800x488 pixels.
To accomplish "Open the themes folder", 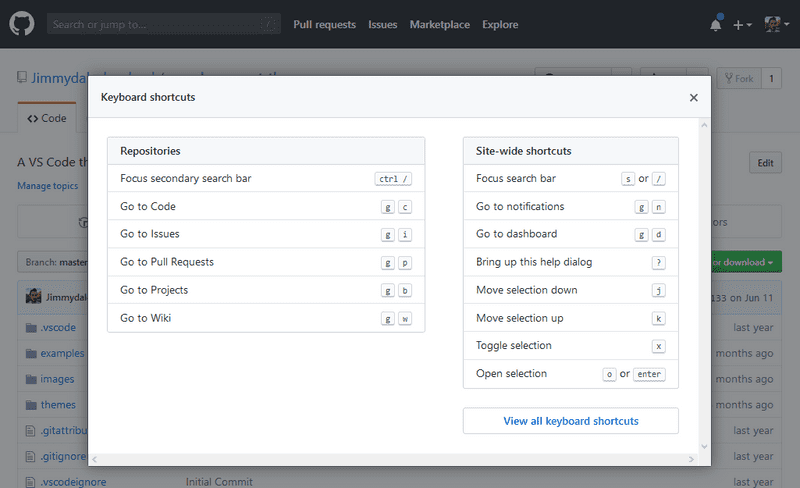I will coord(58,405).
